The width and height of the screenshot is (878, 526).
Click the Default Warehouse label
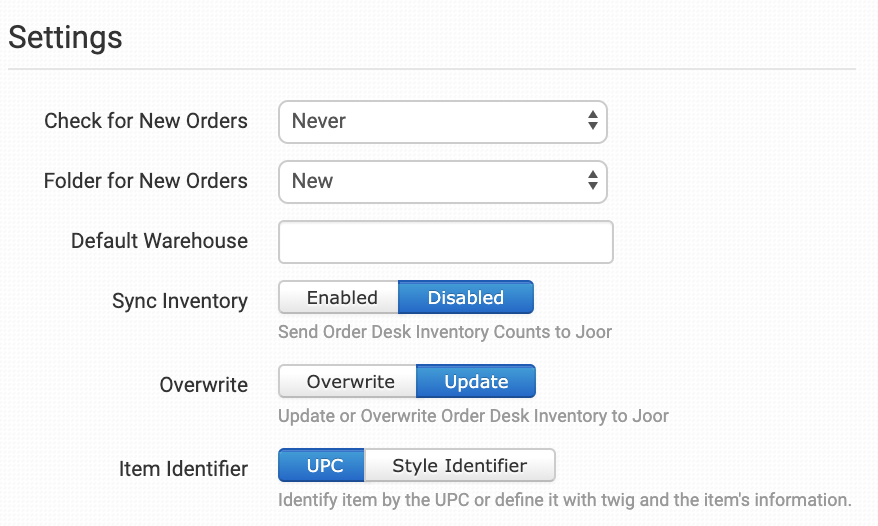pyautogui.click(x=159, y=241)
